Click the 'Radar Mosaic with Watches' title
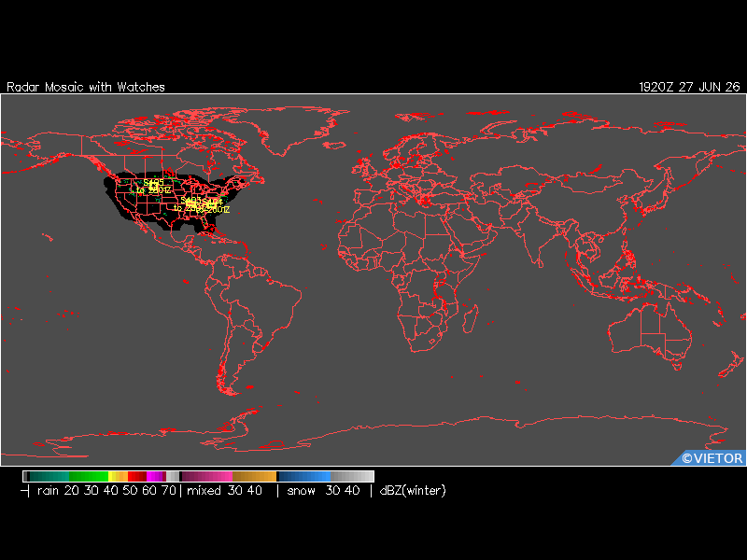747x560 pixels. 86,87
